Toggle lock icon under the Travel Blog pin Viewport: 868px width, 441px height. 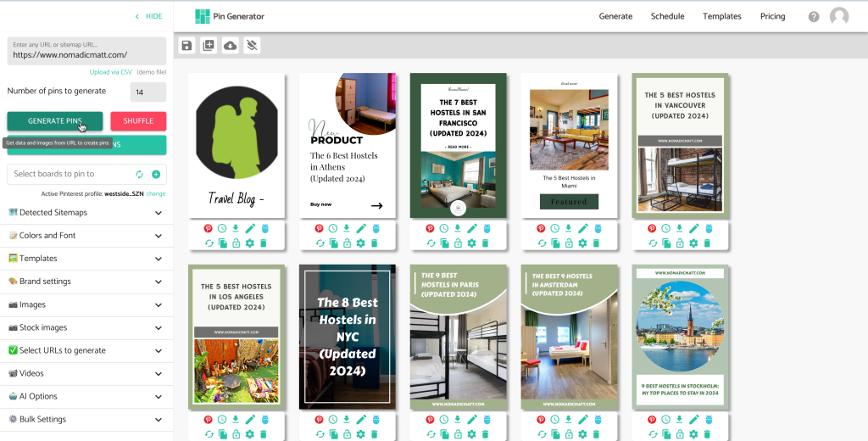tap(236, 243)
